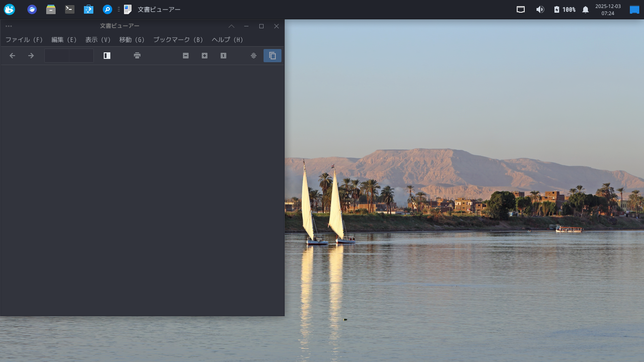The height and width of the screenshot is (362, 644).
Task: Open the ヘルプ (H) menu
Action: (x=228, y=40)
